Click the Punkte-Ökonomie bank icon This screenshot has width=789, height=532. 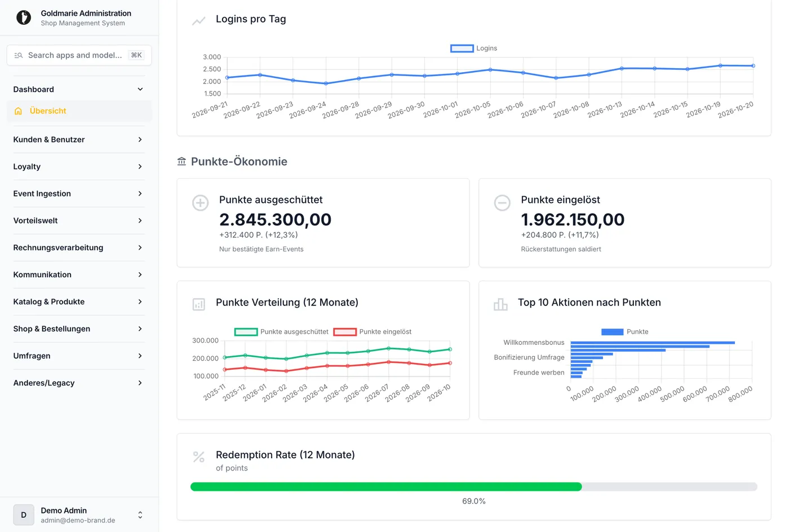[x=181, y=162]
